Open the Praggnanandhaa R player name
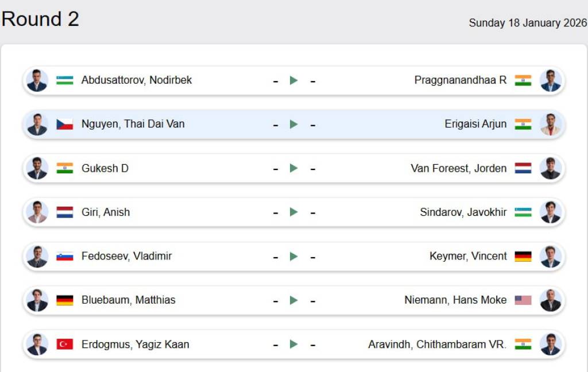 point(461,80)
